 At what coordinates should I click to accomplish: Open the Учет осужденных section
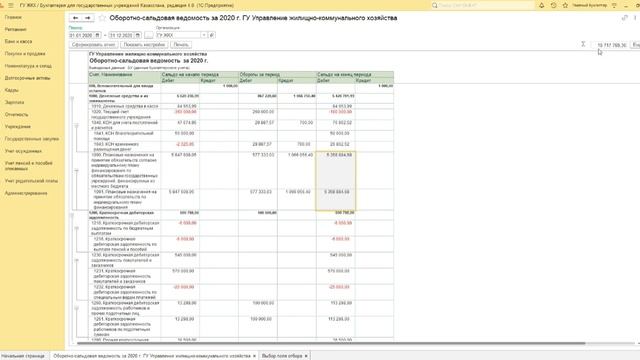tap(23, 151)
